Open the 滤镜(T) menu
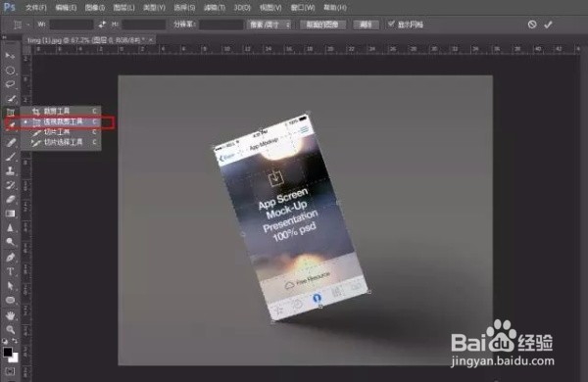Image resolution: width=588 pixels, height=382 pixels. (x=215, y=8)
